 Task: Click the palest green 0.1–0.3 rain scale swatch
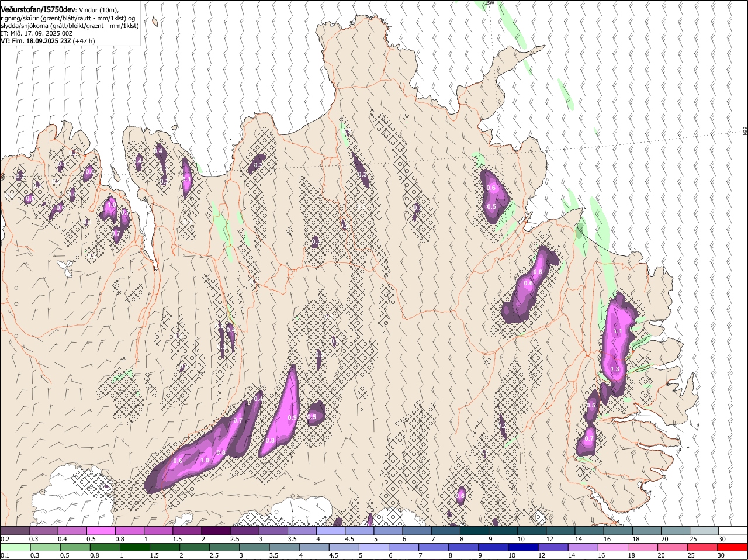click(15, 547)
